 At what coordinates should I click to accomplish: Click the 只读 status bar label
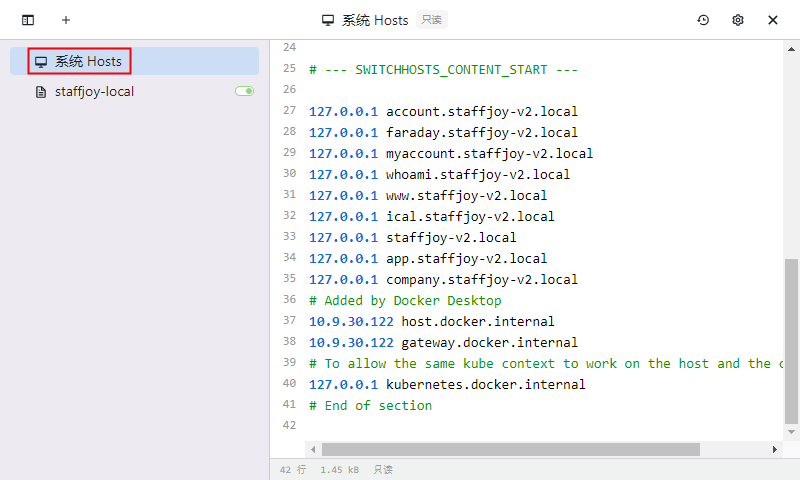[383, 469]
